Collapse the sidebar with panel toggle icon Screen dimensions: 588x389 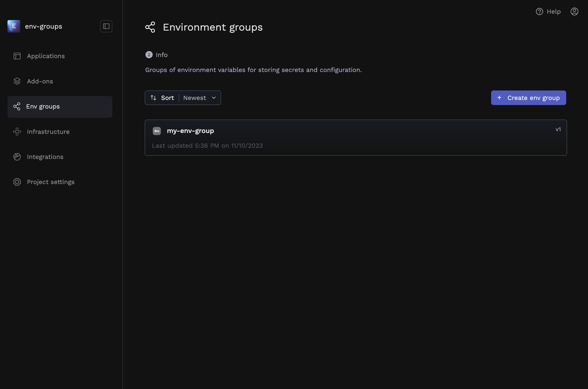106,26
